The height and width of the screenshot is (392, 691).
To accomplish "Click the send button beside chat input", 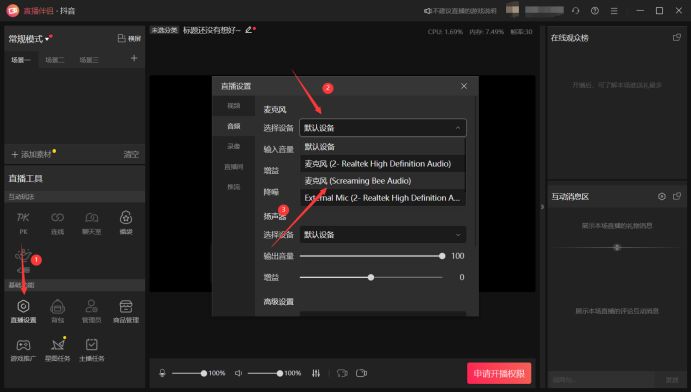I will click(x=672, y=380).
